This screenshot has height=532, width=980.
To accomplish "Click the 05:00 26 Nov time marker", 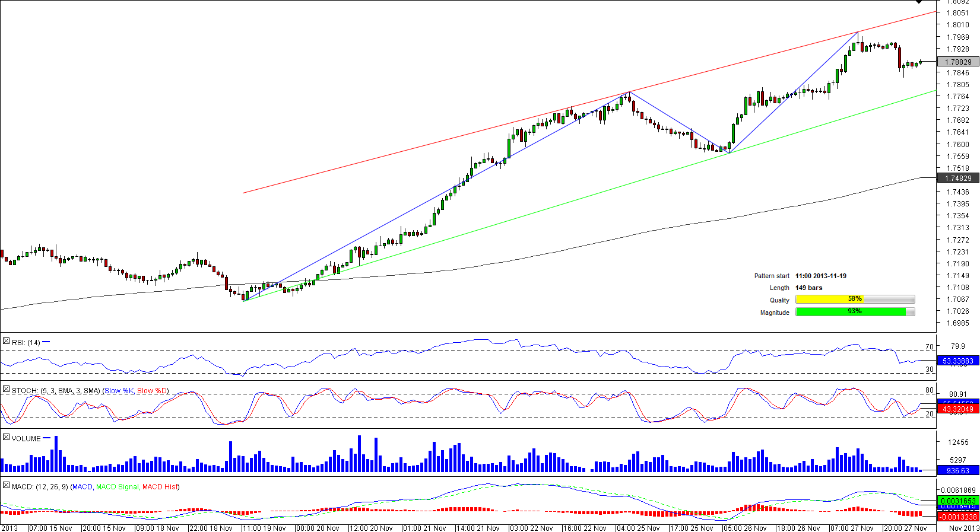I will tap(745, 528).
